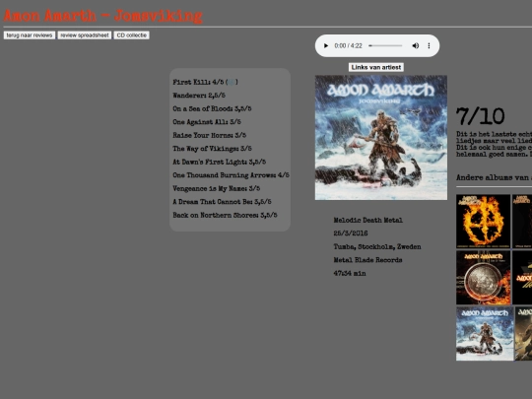Go back via 'terug naar reviews' button
This screenshot has height=399, width=532.
30,35
